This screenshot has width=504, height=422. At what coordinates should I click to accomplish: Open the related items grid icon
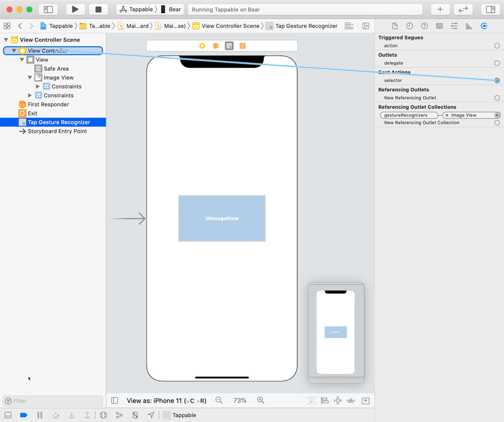[7, 26]
